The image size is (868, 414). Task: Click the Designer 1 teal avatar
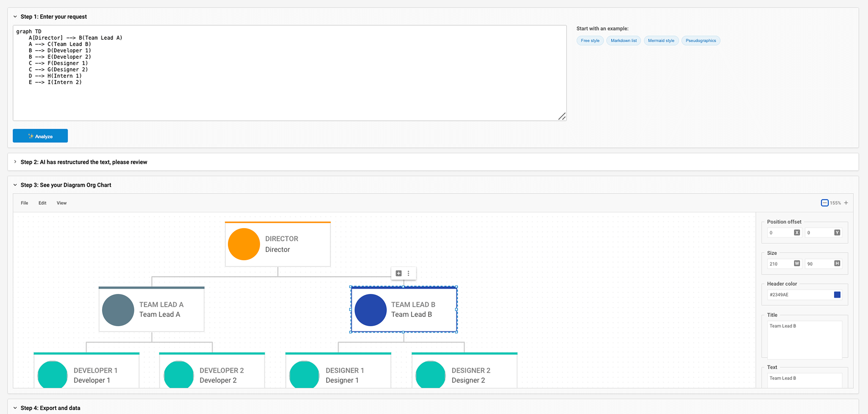[x=304, y=375]
